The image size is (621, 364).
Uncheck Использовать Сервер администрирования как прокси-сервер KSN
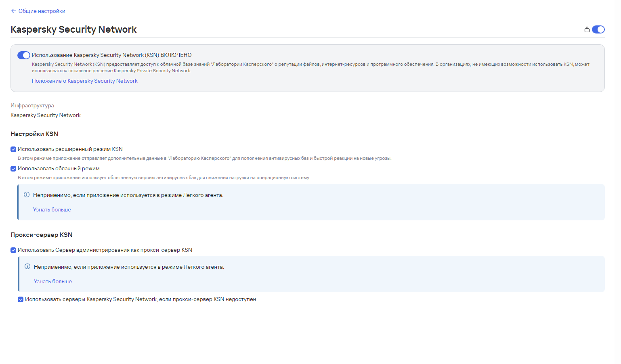(x=13, y=250)
